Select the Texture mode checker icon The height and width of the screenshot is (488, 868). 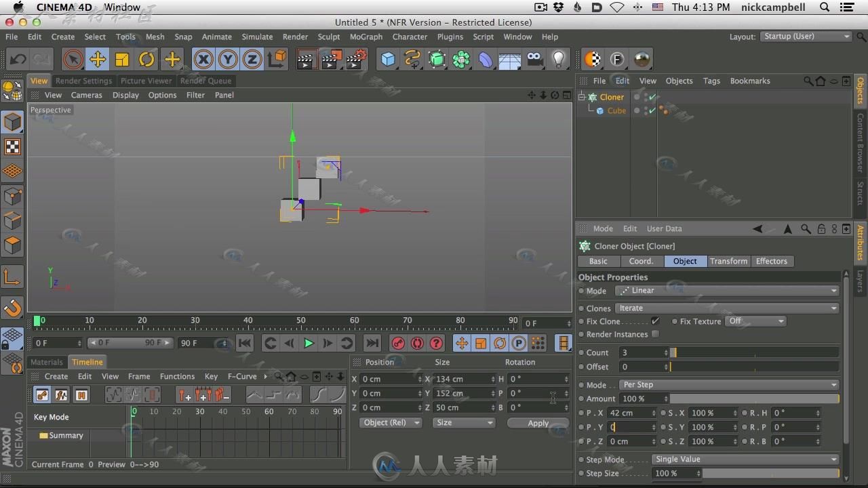[x=12, y=147]
